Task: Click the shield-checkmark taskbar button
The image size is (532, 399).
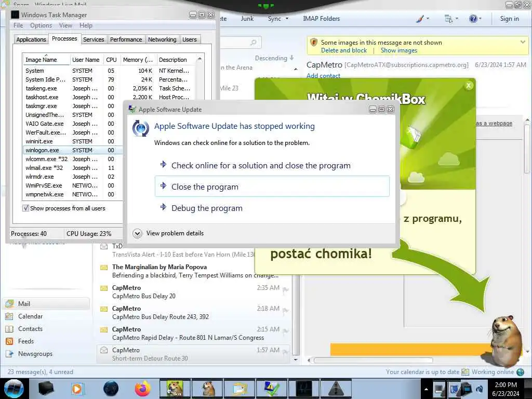Action: pos(271,389)
